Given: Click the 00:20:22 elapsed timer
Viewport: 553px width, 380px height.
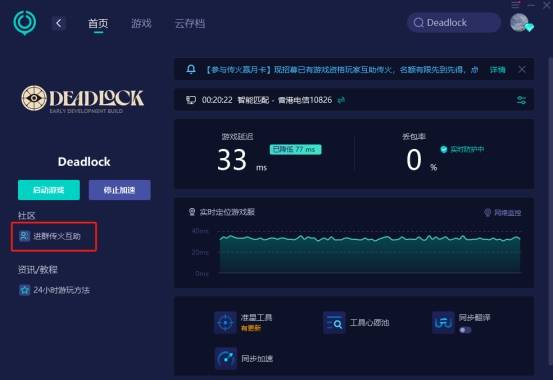Looking at the screenshot, I should pos(217,100).
